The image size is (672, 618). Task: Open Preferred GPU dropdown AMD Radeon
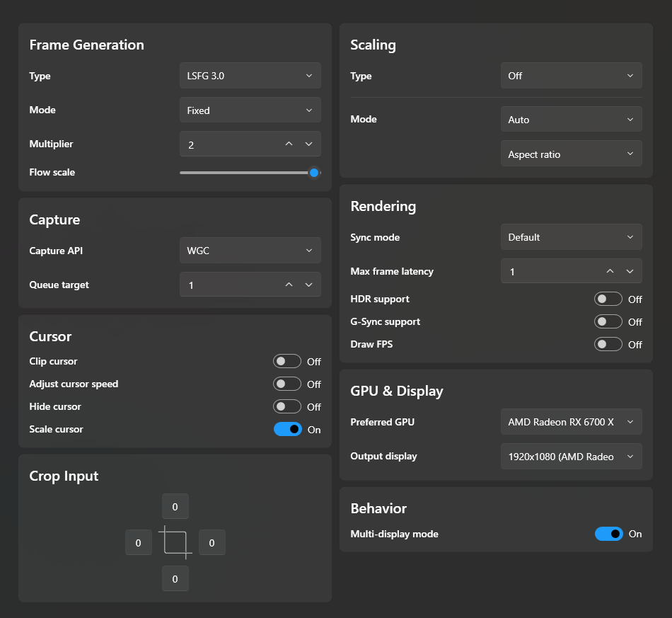pos(572,422)
